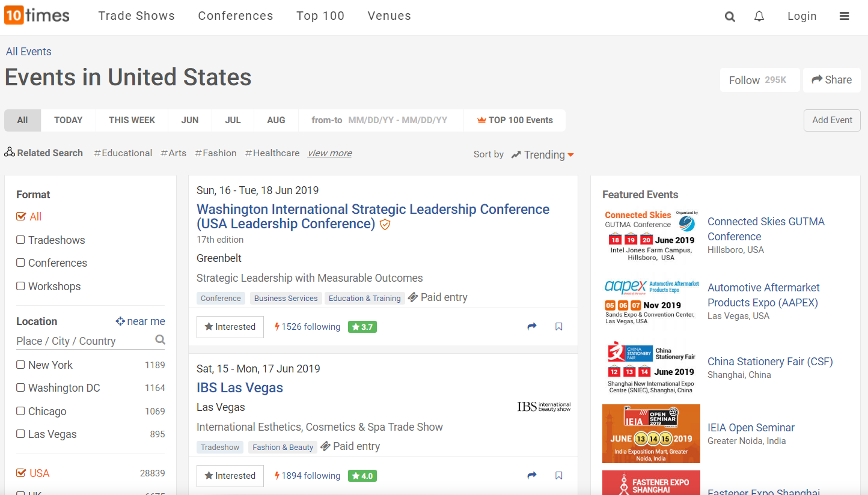Switch to the JUL month tab
This screenshot has width=868, height=495.
pyautogui.click(x=233, y=120)
